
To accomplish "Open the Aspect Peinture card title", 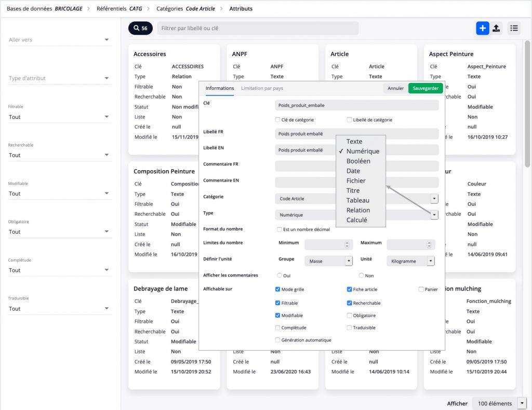I will (451, 54).
